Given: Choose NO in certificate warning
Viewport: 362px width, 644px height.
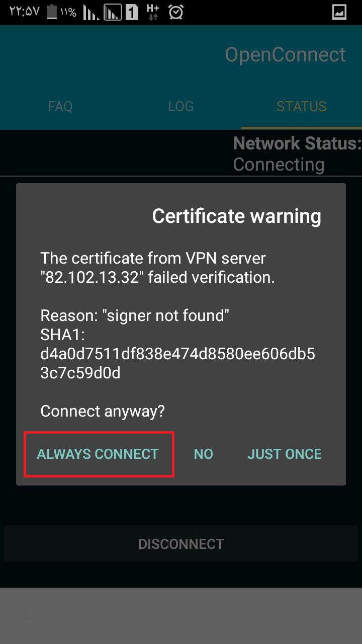Looking at the screenshot, I should click(204, 454).
